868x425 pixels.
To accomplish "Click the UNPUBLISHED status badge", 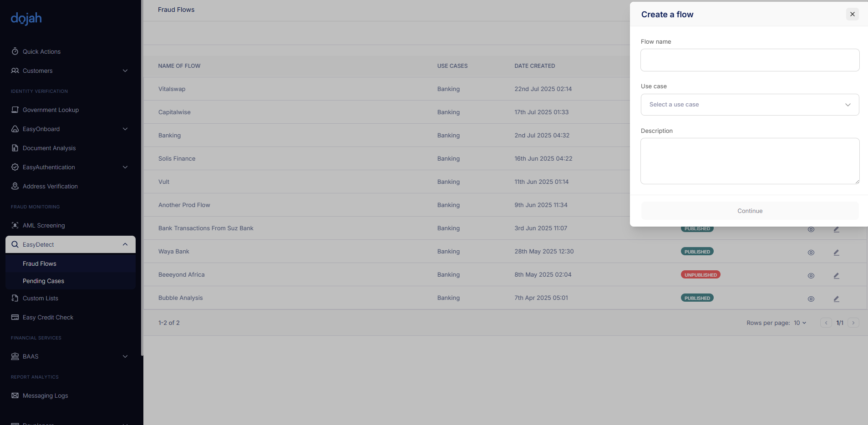I will [700, 275].
